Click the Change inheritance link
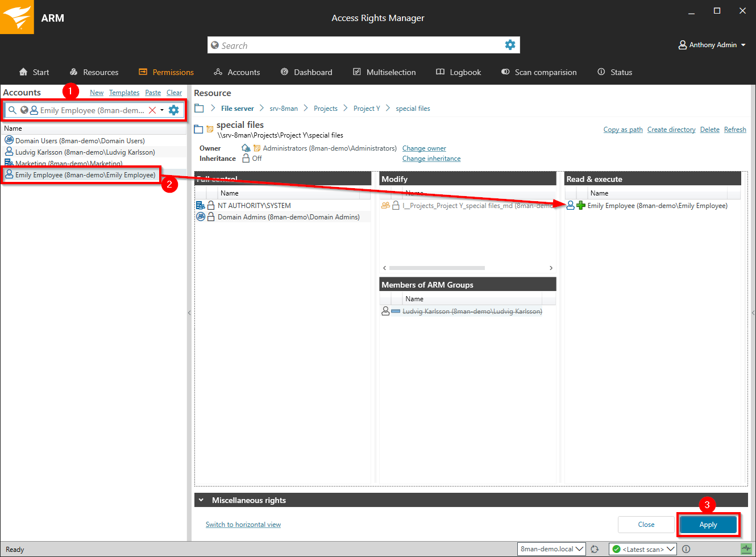Screen dimensions: 756x557 pos(431,159)
